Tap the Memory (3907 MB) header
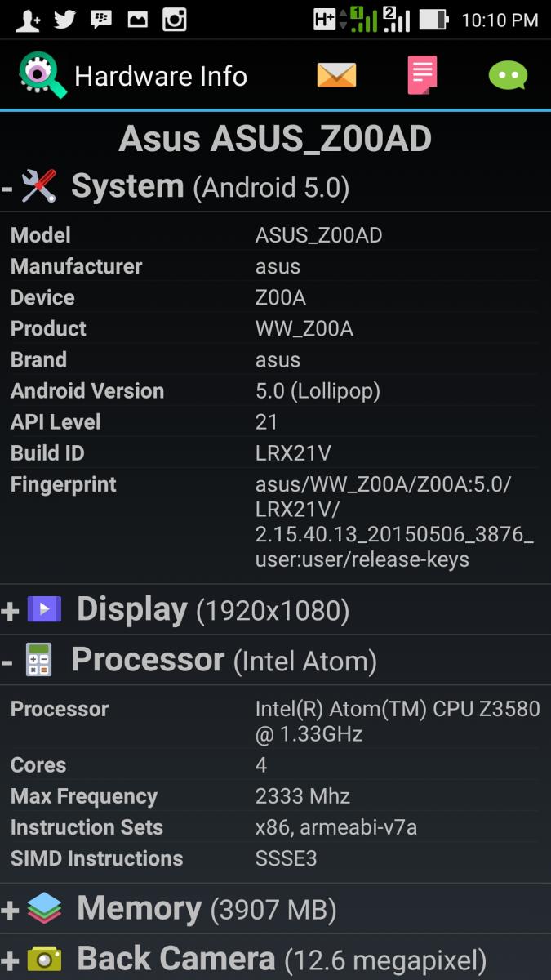 tap(207, 909)
